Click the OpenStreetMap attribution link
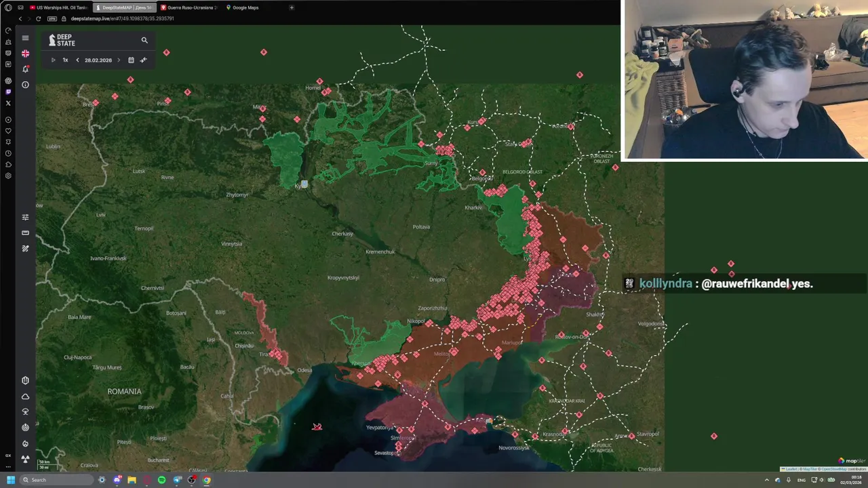The image size is (868, 488). pos(834,469)
